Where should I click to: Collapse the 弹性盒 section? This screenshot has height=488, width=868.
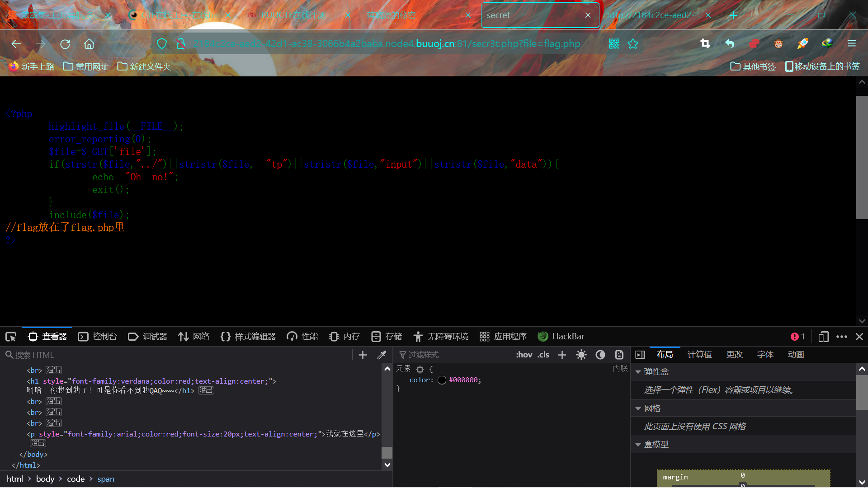point(638,372)
